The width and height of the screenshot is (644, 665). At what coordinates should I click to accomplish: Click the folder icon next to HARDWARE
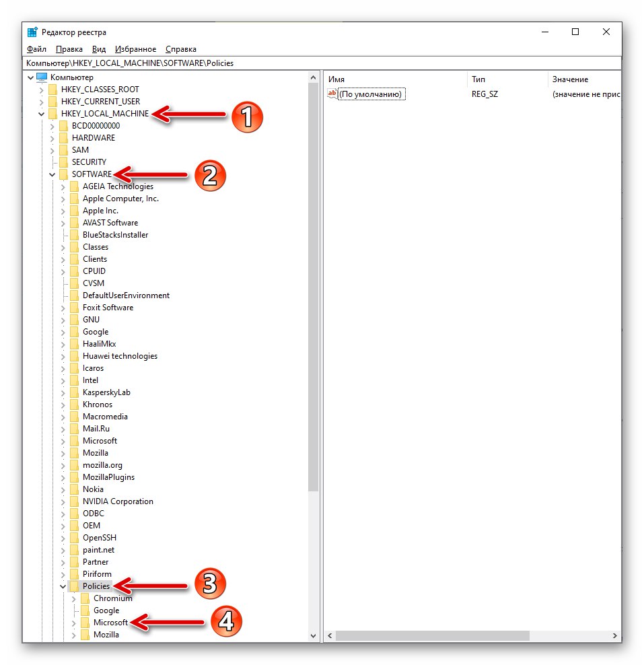[x=64, y=138]
